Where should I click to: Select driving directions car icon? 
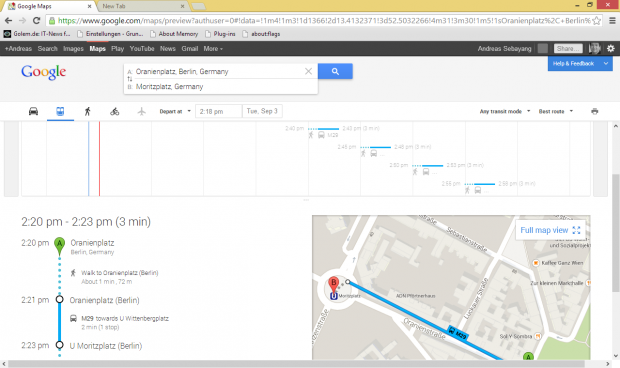tap(33, 111)
